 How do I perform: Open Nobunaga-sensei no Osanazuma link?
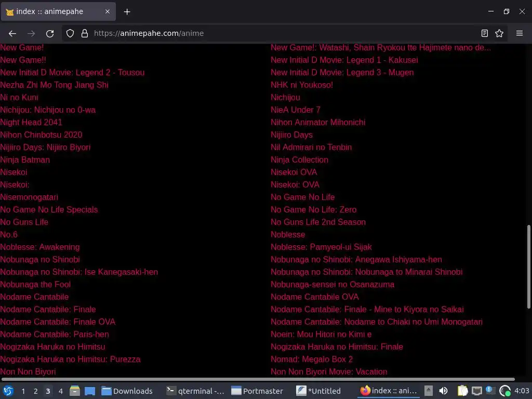point(332,284)
